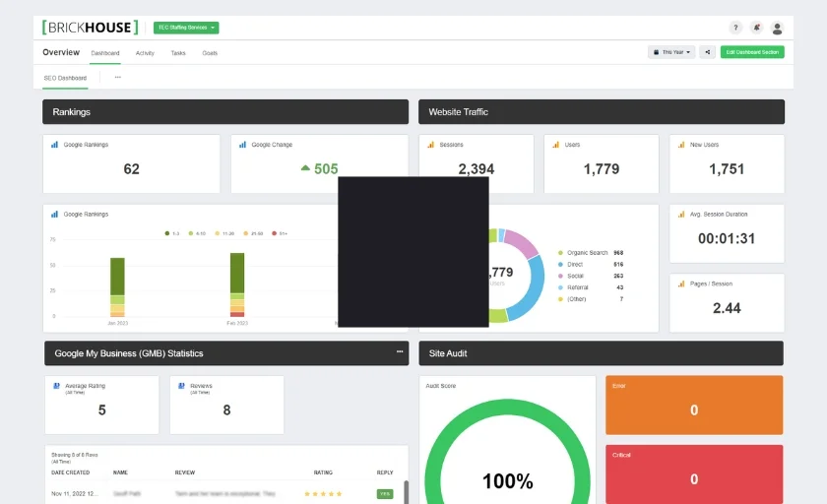The width and height of the screenshot is (827, 504).
Task: Switch to the Dashboard tab
Action: [x=105, y=53]
